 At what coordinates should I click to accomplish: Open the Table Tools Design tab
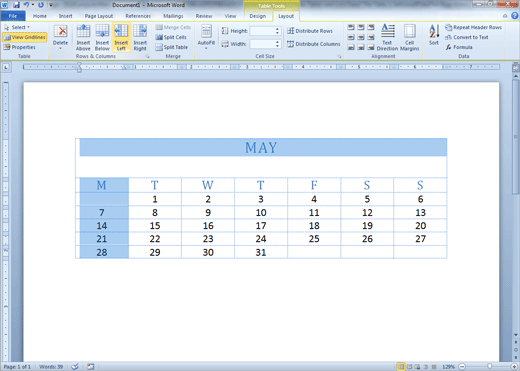tap(258, 16)
